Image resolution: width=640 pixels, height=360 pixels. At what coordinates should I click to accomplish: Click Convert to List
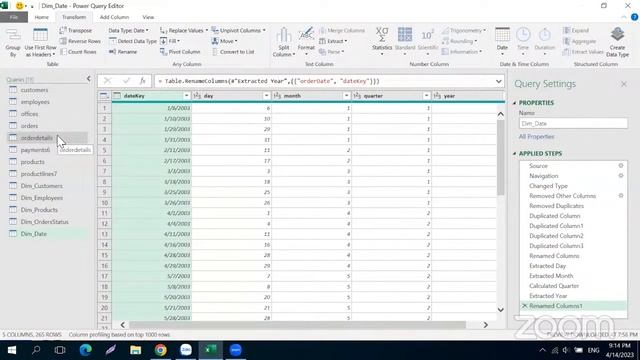233,52
